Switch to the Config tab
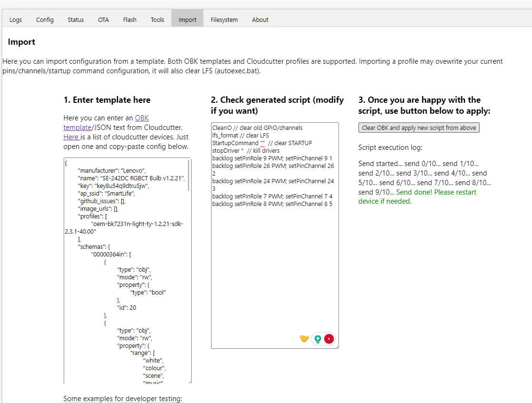532x403 pixels. click(x=45, y=20)
